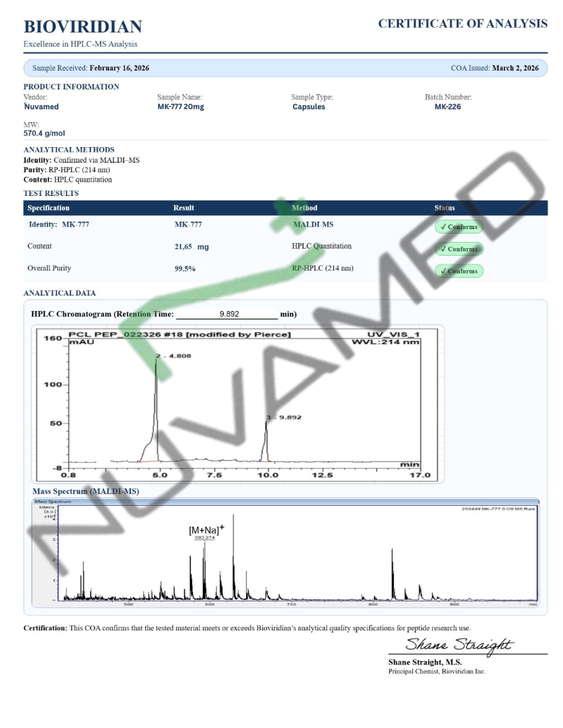Click the BIOVIRIDIAN logo heading
The width and height of the screenshot is (563, 728).
click(x=83, y=26)
